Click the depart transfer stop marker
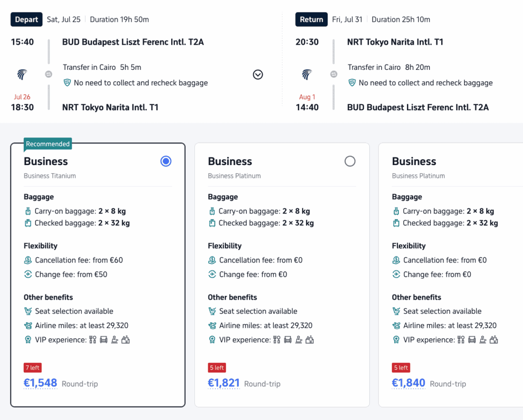 tap(48, 74)
